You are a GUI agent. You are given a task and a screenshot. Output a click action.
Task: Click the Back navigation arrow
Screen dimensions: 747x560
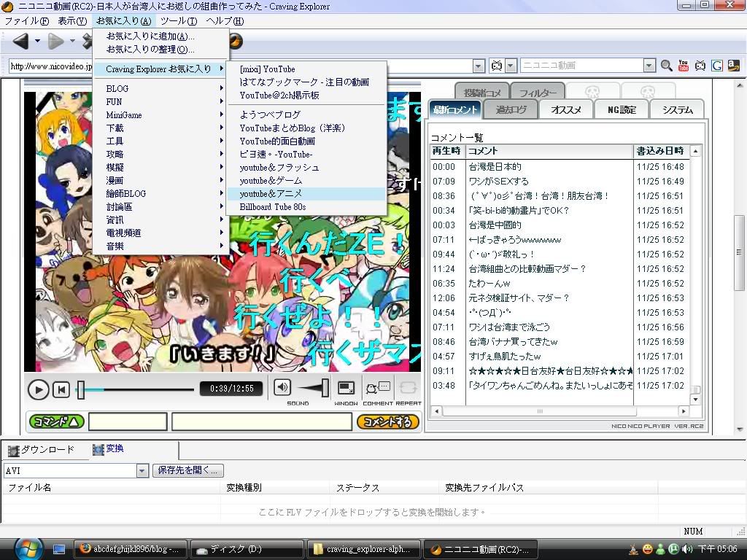coord(20,42)
